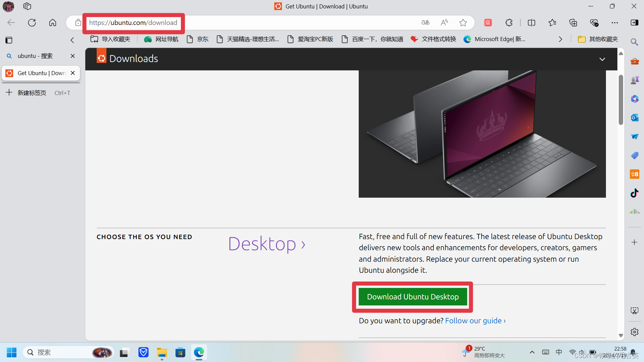
Task: Open the 网址导航 bookmark
Action: point(161,39)
